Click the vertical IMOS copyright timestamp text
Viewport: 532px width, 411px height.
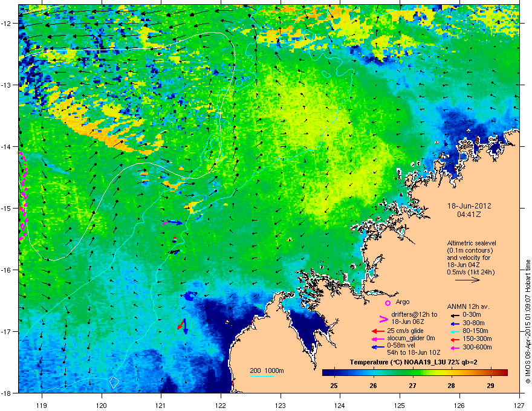528,322
